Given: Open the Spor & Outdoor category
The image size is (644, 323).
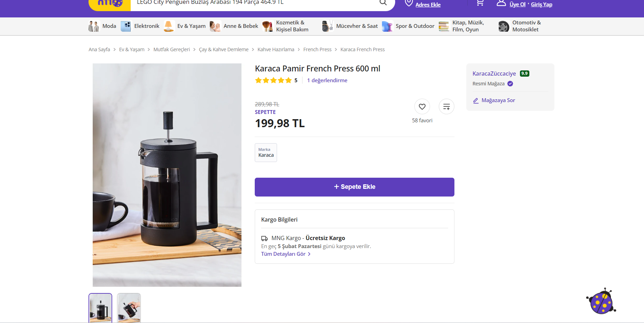Looking at the screenshot, I should 408,26.
